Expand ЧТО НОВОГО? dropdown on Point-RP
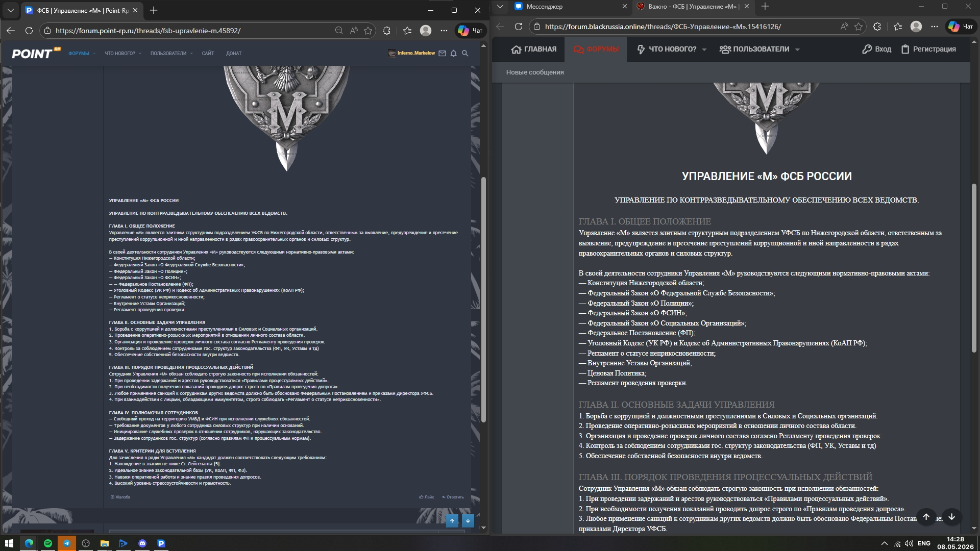 coord(140,54)
